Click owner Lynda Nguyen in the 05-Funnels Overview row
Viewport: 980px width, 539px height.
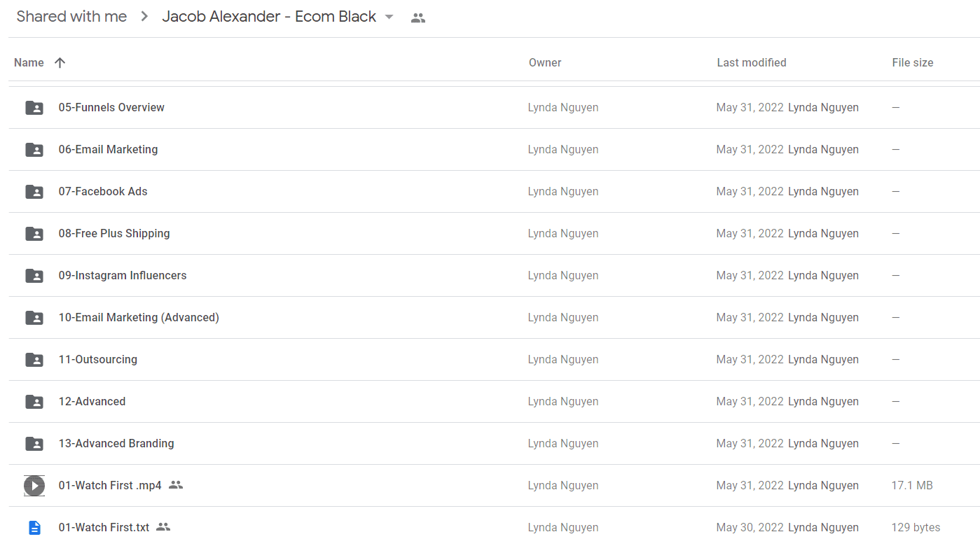[x=563, y=107]
